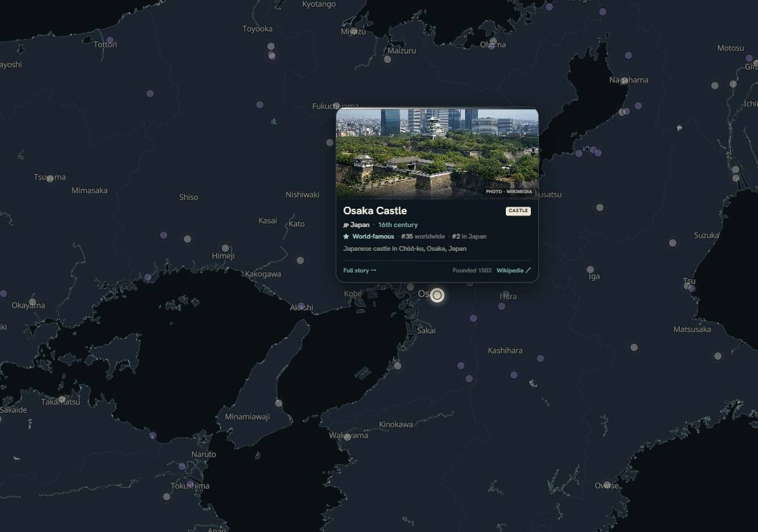Click the Nishiwaki city label
The width and height of the screenshot is (758, 532).
tap(302, 195)
